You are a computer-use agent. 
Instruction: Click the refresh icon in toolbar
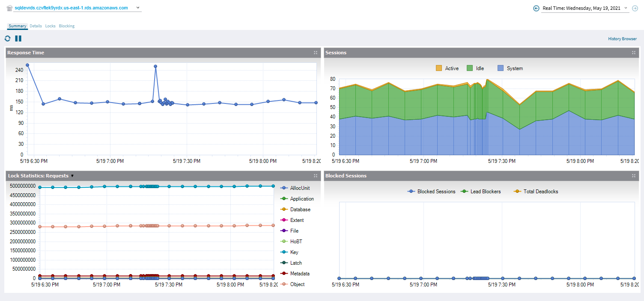[7, 38]
